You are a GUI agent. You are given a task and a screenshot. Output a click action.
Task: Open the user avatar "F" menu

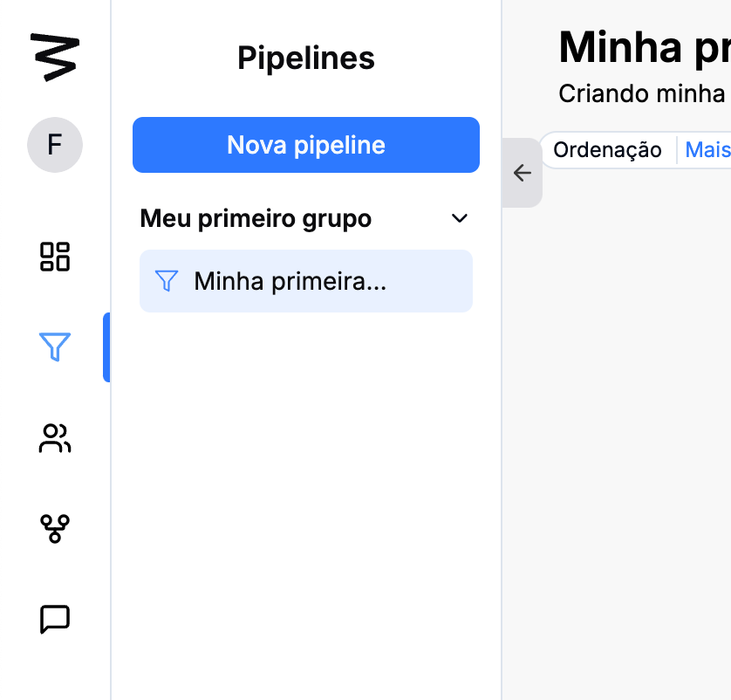55,145
